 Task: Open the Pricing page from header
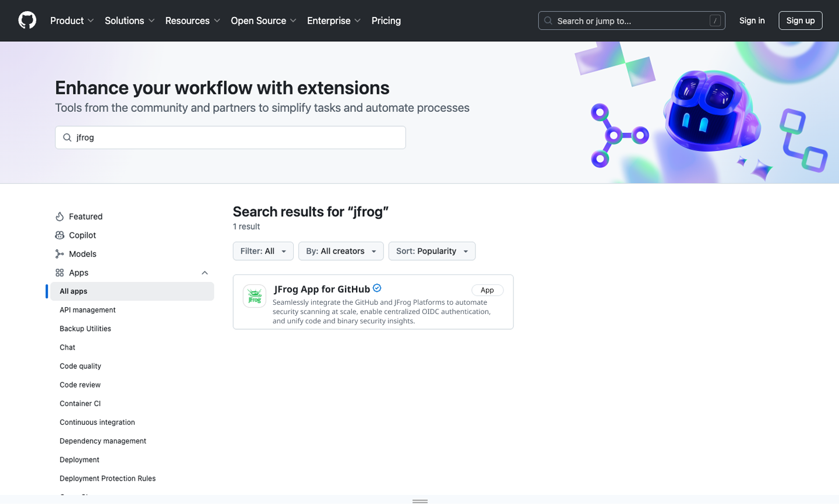pos(386,20)
